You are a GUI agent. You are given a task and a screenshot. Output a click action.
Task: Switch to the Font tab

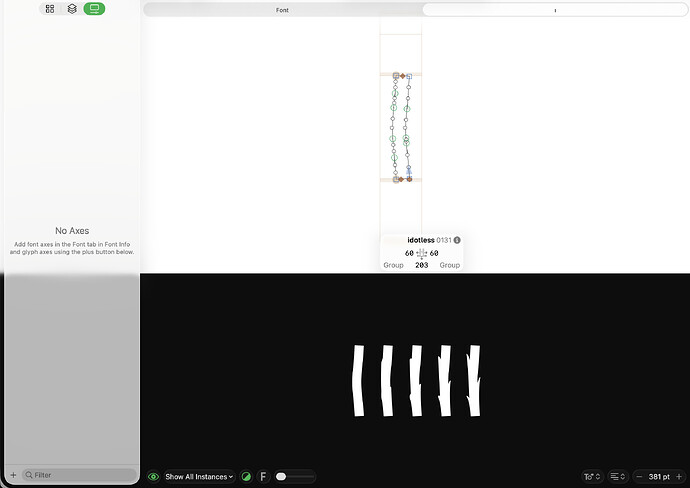click(283, 10)
